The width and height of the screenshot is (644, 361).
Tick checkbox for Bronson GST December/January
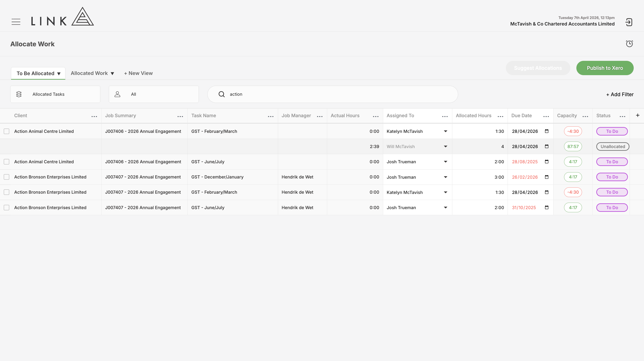click(6, 177)
